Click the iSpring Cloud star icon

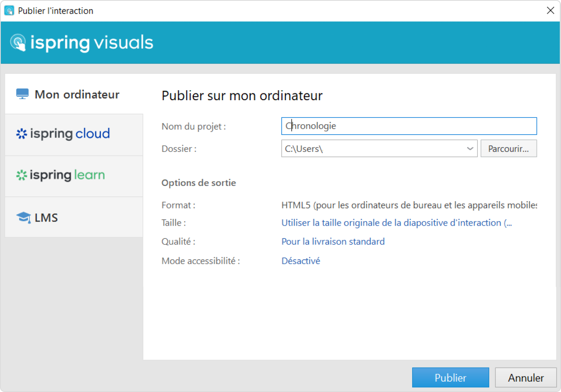(x=22, y=133)
